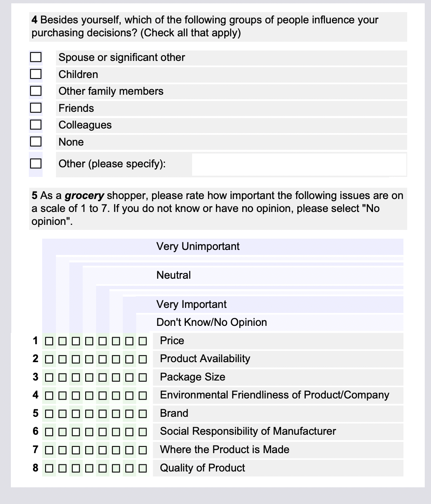Viewport: 431px width, 504px height.
Task: Select "Don't Know/No Opinion" for Price
Action: click(143, 341)
